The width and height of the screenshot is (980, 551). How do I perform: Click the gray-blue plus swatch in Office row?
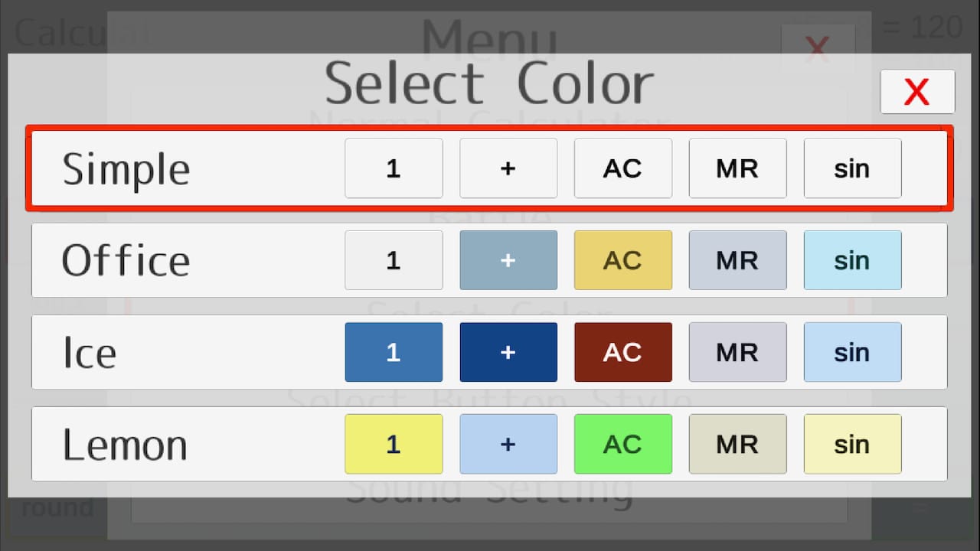click(508, 260)
